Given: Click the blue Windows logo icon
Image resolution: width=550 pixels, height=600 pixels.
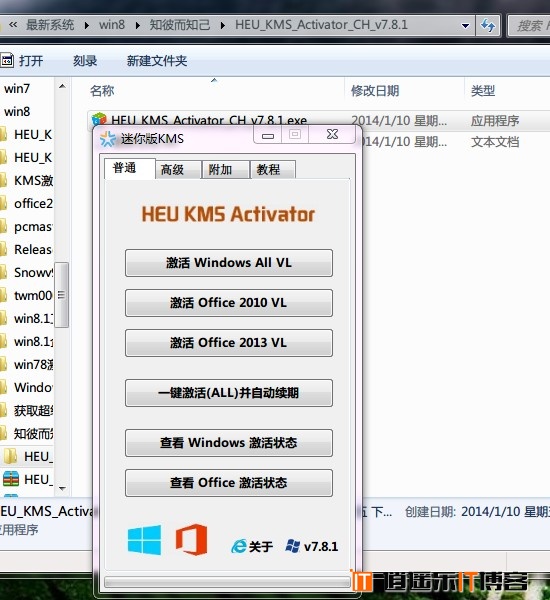Looking at the screenshot, I should click(144, 540).
